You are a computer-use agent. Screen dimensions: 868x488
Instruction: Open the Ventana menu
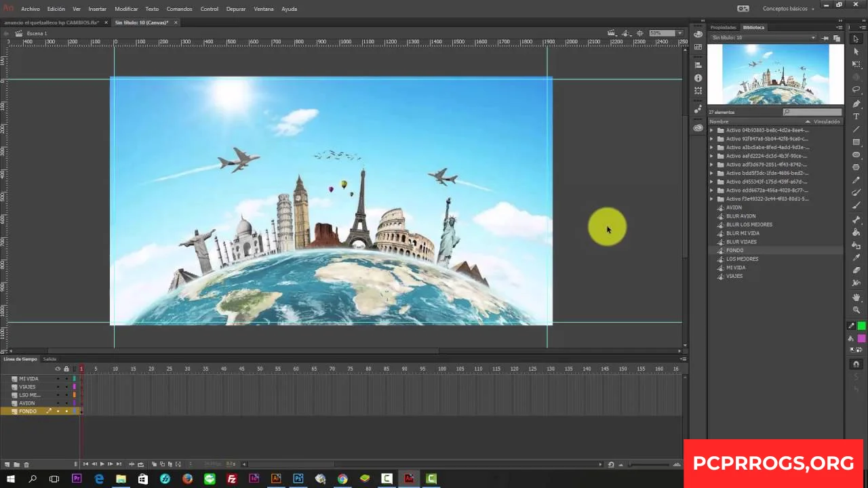click(264, 9)
